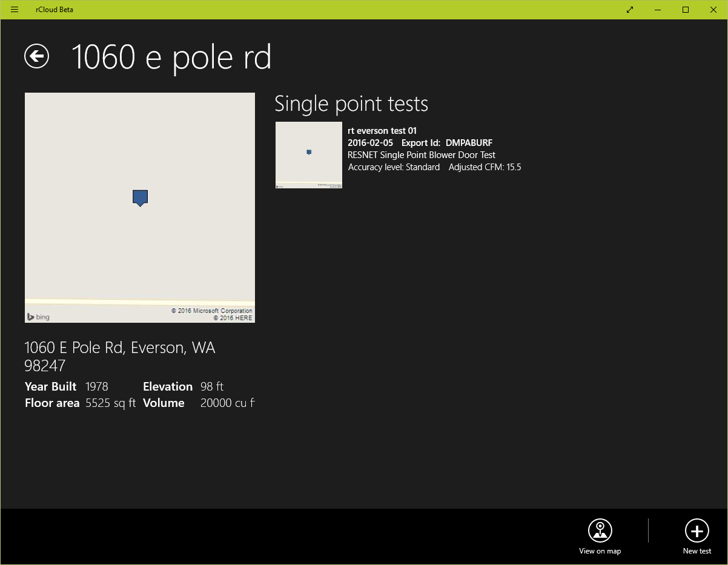Add a New test with plus icon
The image size is (728, 565).
click(697, 530)
